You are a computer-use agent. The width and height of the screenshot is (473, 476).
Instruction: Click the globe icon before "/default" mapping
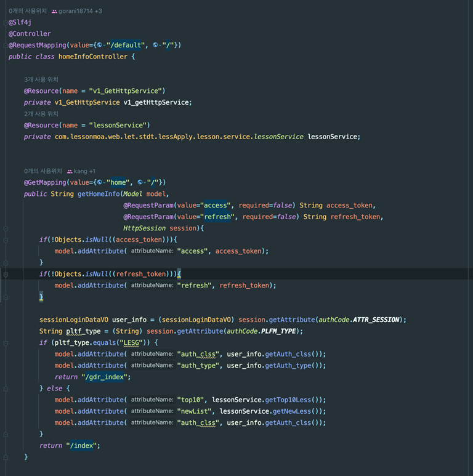[x=99, y=45]
